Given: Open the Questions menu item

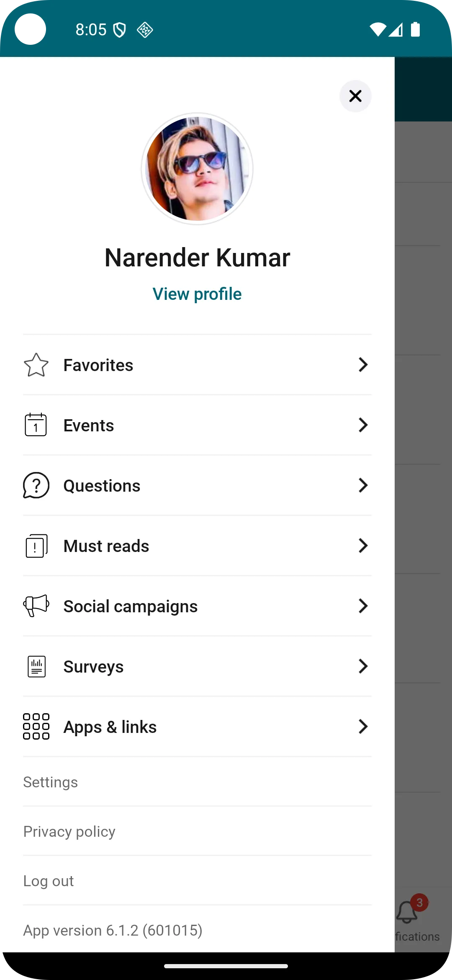Looking at the screenshot, I should coord(102,486).
